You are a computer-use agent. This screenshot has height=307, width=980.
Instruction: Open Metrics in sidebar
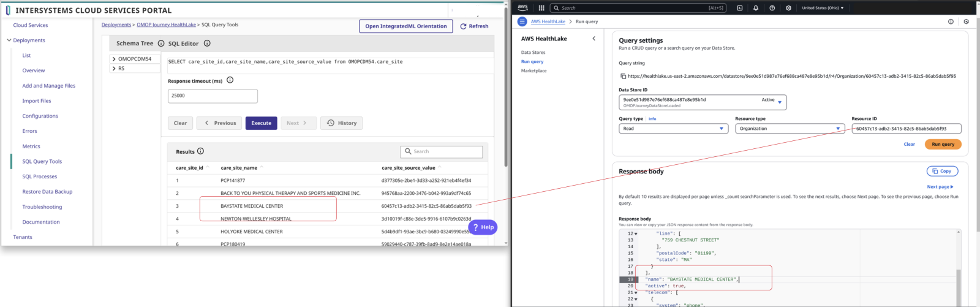31,146
